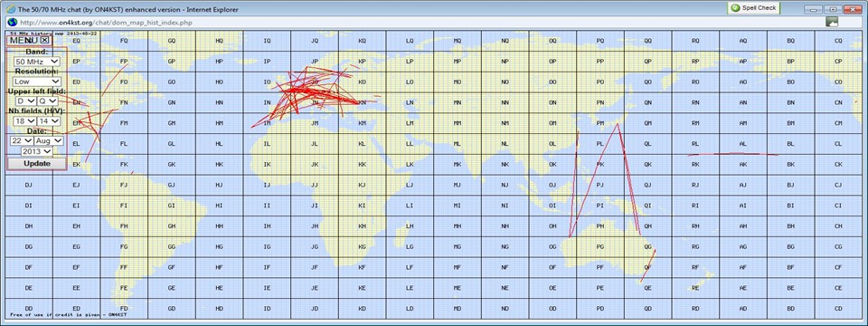The image size is (868, 326).
Task: Expand the upper left field Q selector
Action: (x=48, y=101)
